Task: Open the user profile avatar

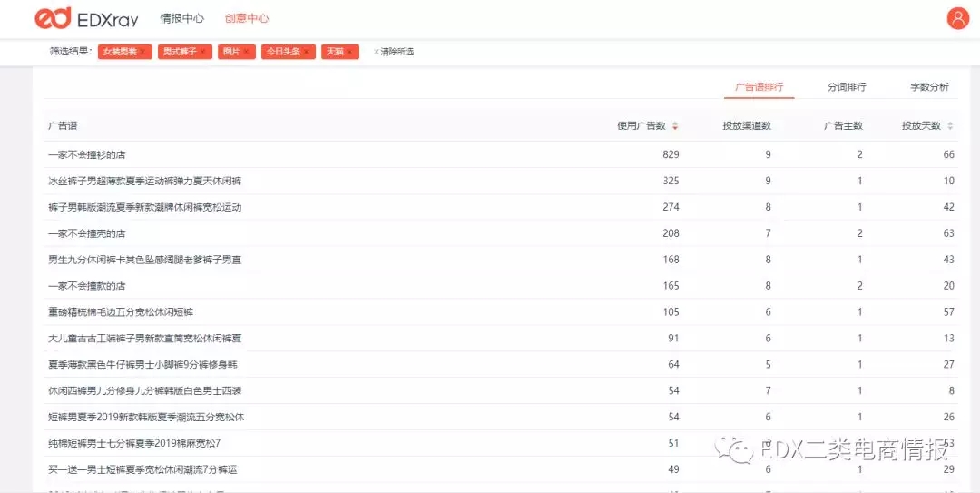Action: (957, 18)
